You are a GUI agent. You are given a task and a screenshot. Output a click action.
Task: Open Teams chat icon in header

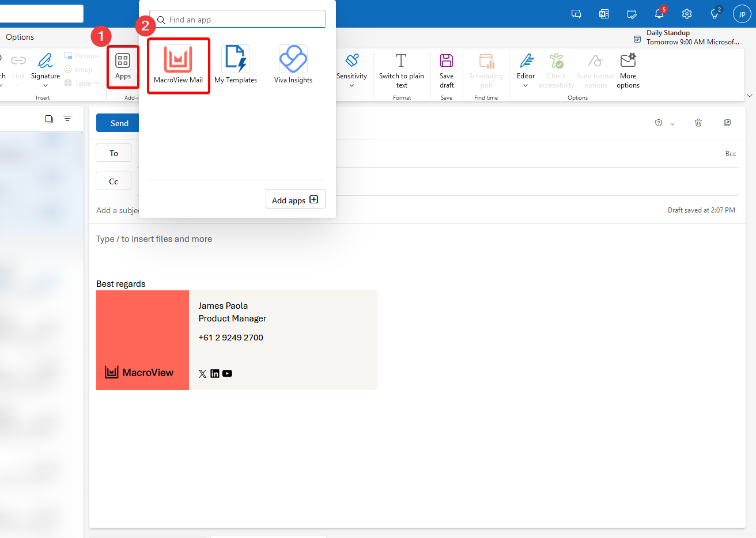[x=576, y=14]
